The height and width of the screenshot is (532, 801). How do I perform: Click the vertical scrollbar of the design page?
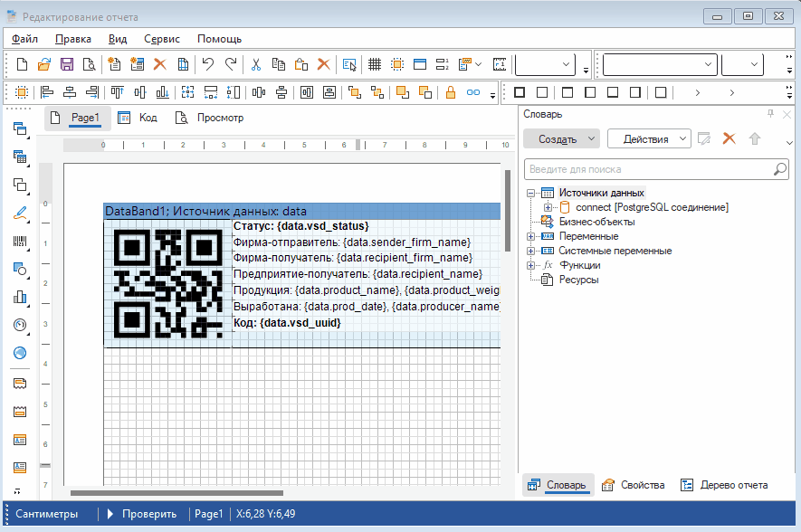coord(507,210)
